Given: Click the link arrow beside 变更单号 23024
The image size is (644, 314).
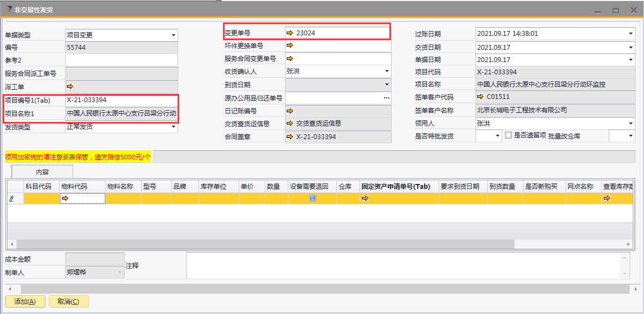Looking at the screenshot, I should (290, 33).
